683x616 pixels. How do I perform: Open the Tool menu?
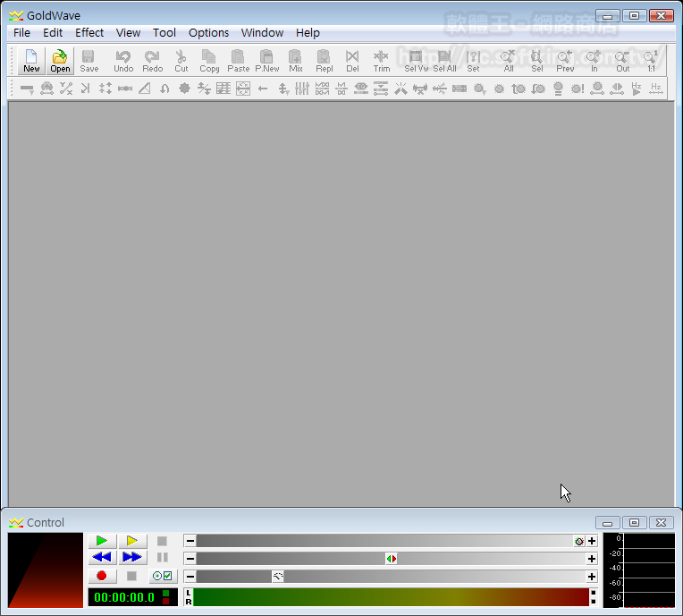pos(164,32)
